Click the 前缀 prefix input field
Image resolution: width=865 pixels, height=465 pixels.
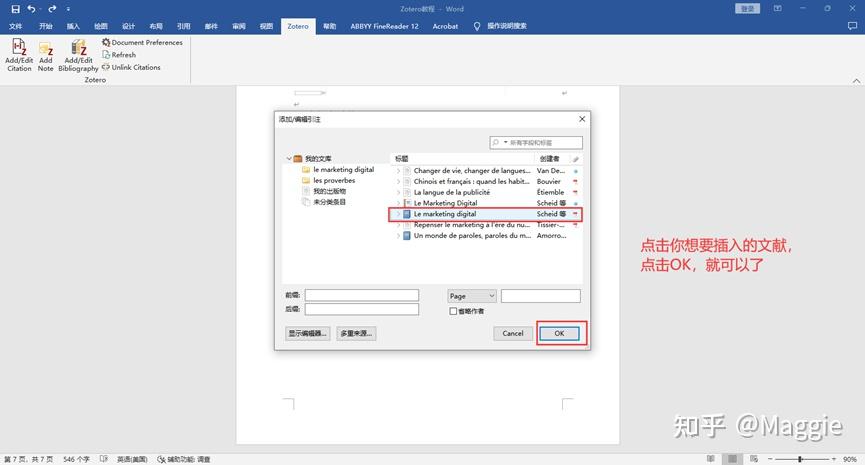pos(362,295)
